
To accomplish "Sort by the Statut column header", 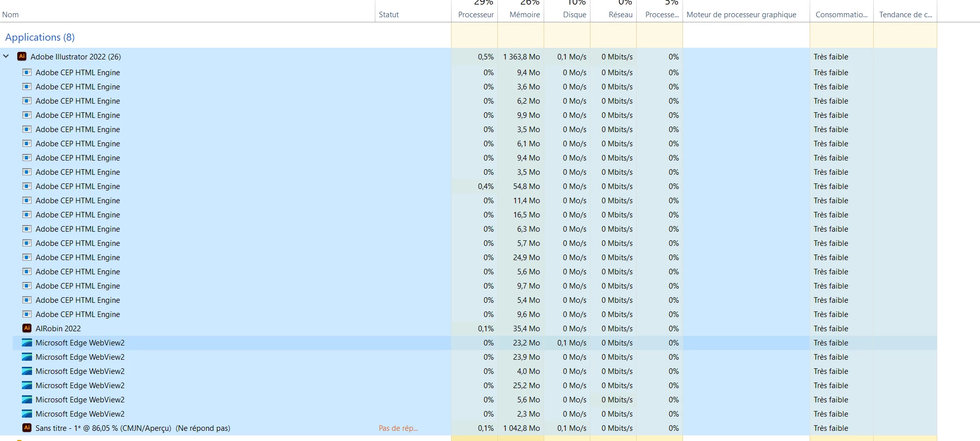I will 389,14.
